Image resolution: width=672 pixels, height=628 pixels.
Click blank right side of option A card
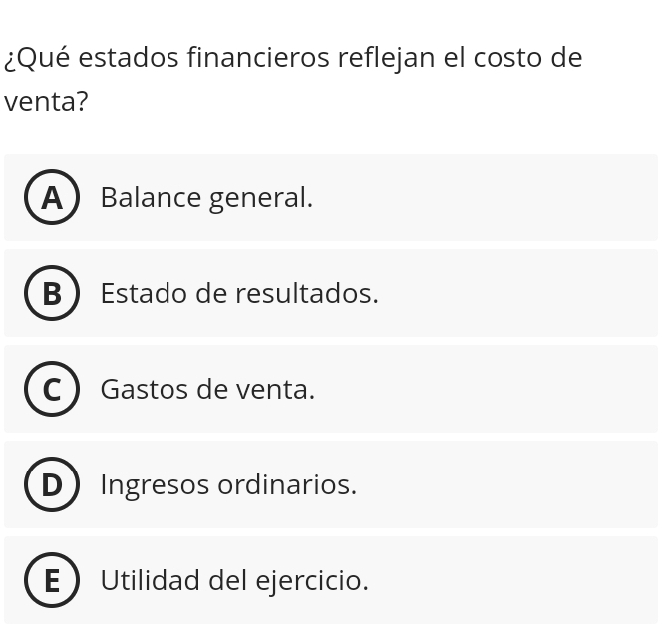point(518,198)
